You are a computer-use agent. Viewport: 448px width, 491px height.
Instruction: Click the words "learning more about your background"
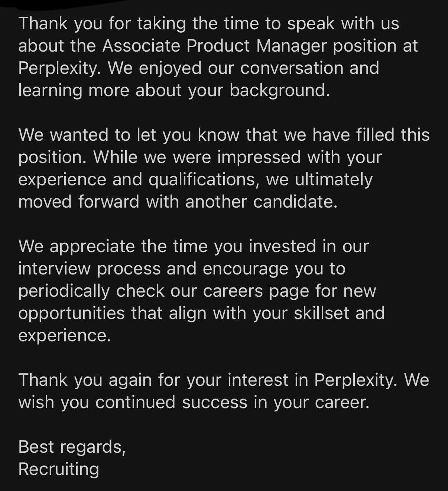coord(173,91)
